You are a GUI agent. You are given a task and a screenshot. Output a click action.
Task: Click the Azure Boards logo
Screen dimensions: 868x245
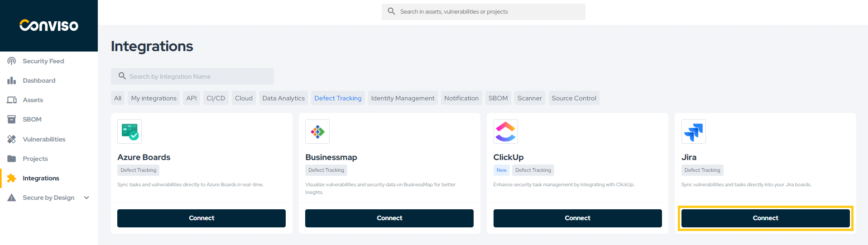point(129,132)
